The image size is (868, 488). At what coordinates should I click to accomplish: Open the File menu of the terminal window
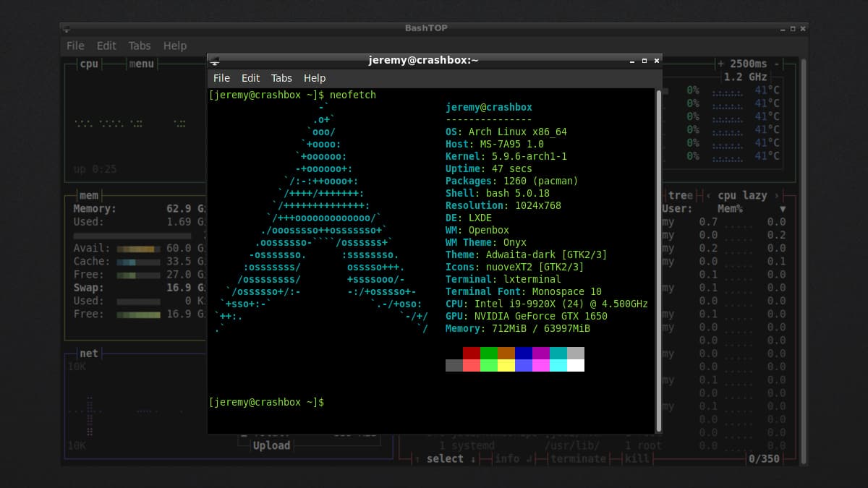tap(221, 78)
